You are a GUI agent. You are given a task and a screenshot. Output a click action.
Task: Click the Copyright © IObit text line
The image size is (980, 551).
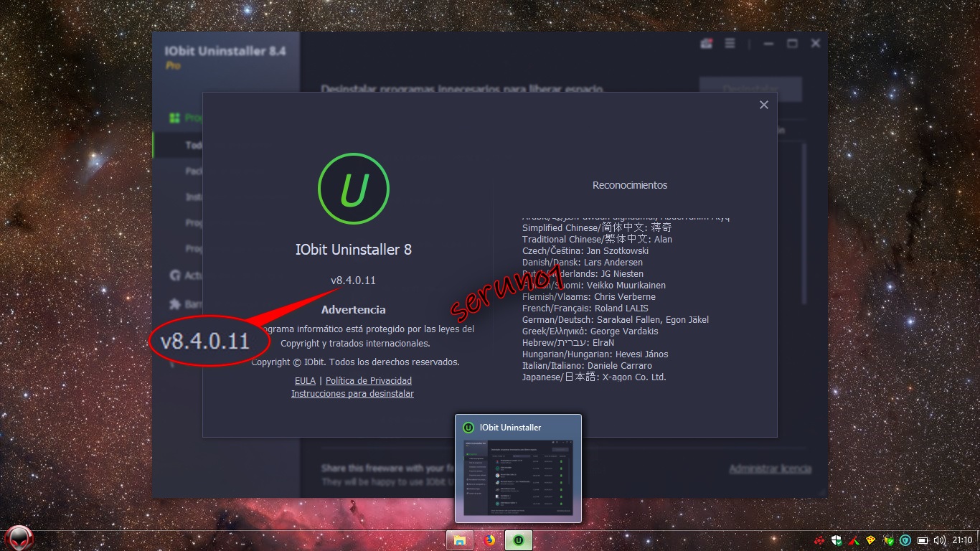click(355, 362)
